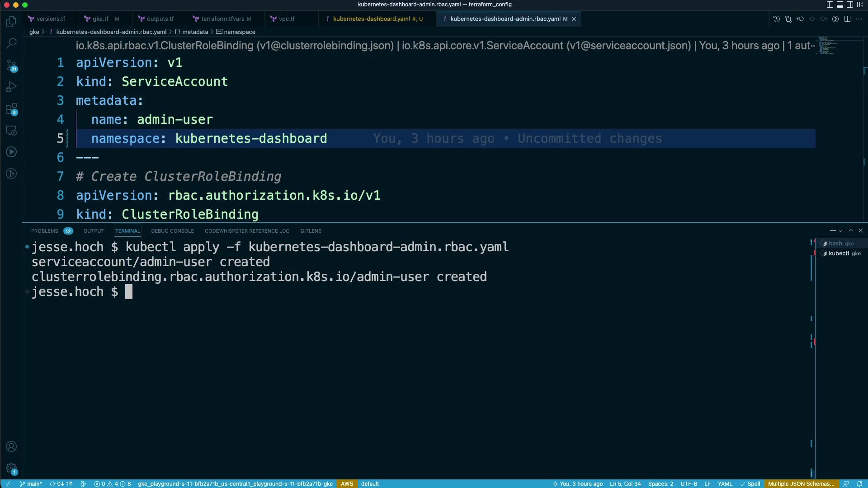The image size is (868, 488).
Task: Click the main branch status bar button
Action: (x=31, y=483)
